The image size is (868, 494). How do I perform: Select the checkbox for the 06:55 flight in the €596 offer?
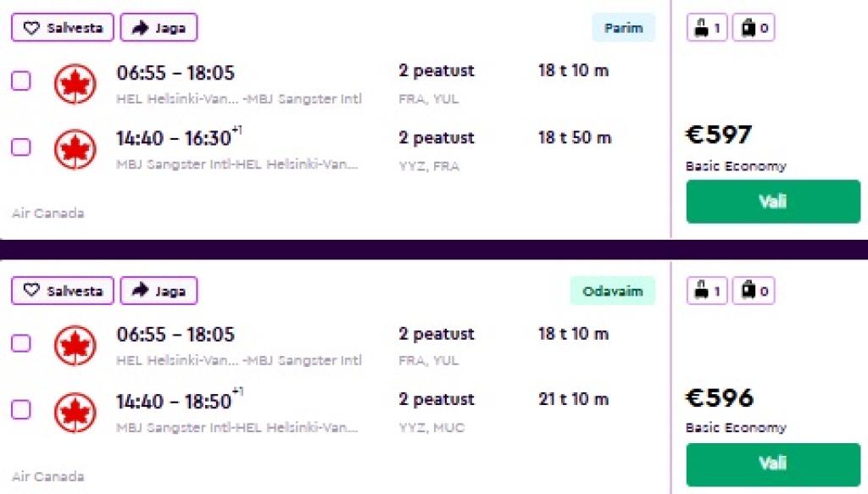coord(20,343)
